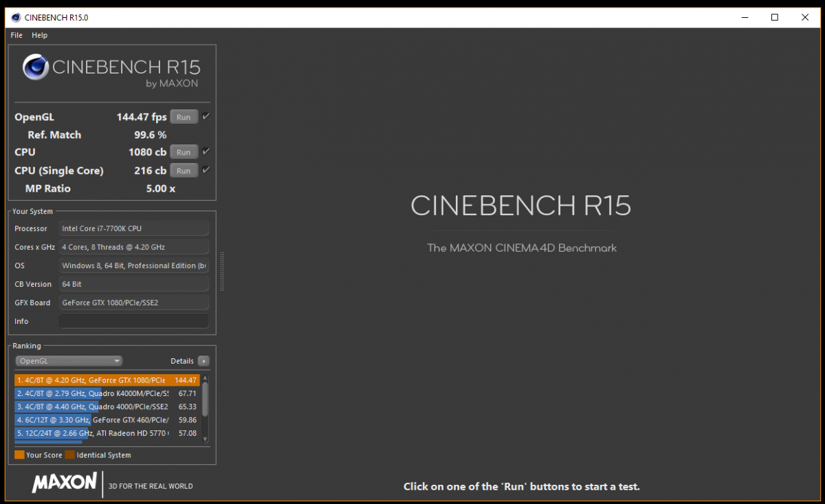This screenshot has height=504, width=825.
Task: Click the CB Version field 64 Bit
Action: click(133, 284)
